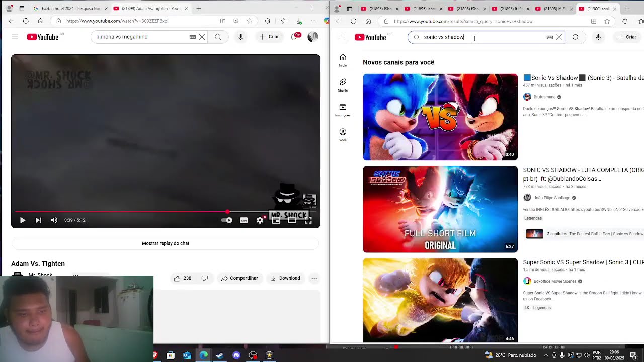Open João Filipe Santiago channel link

pos(552,198)
